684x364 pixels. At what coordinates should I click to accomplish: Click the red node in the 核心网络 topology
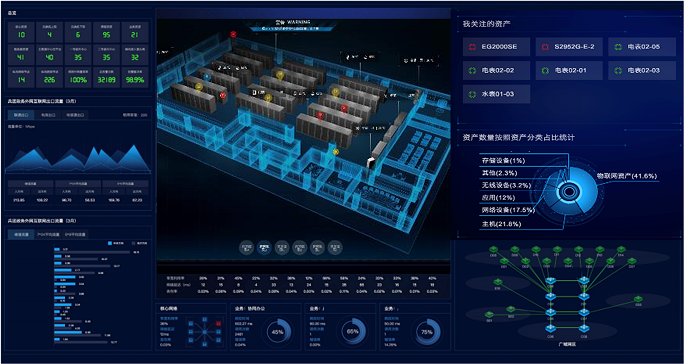218,324
